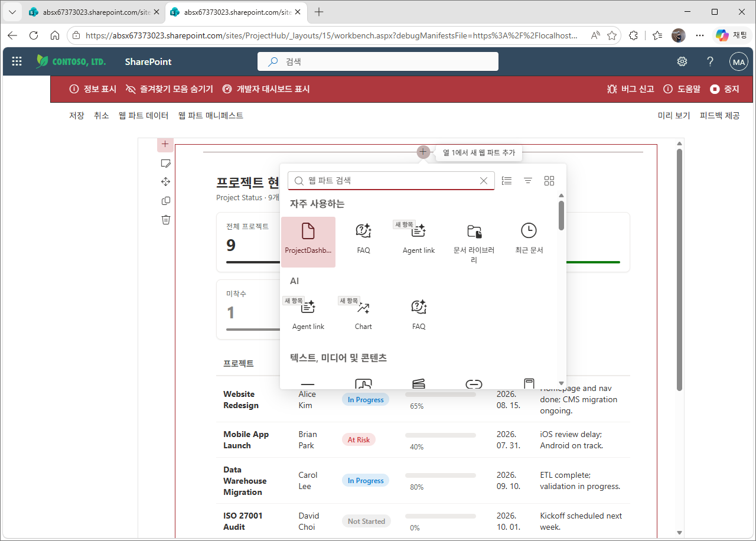
Task: Choose FAQ under the AI section
Action: pyautogui.click(x=419, y=315)
